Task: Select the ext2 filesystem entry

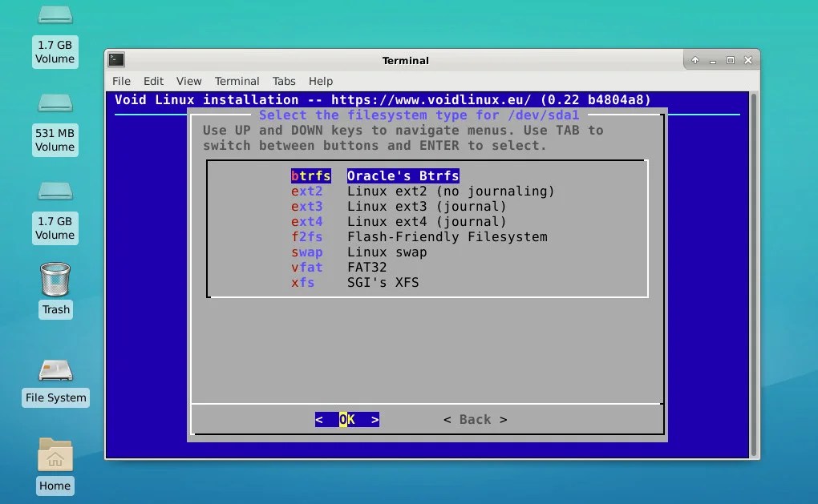Action: click(x=306, y=191)
